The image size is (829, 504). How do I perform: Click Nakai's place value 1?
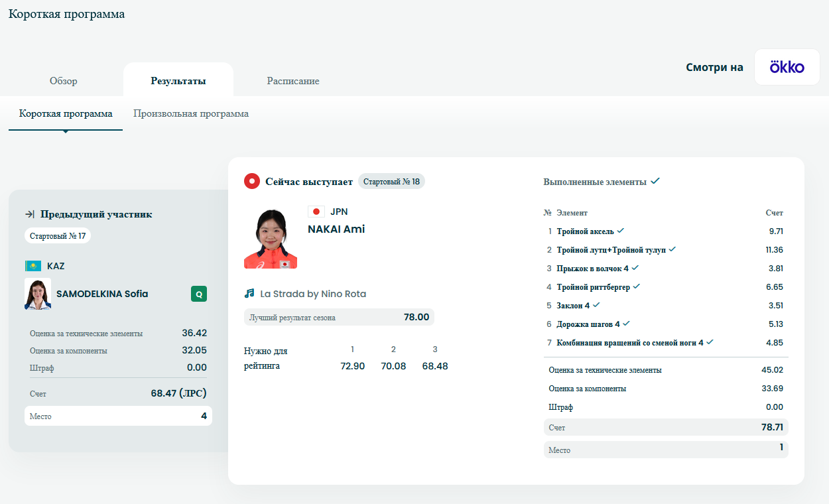(781, 448)
